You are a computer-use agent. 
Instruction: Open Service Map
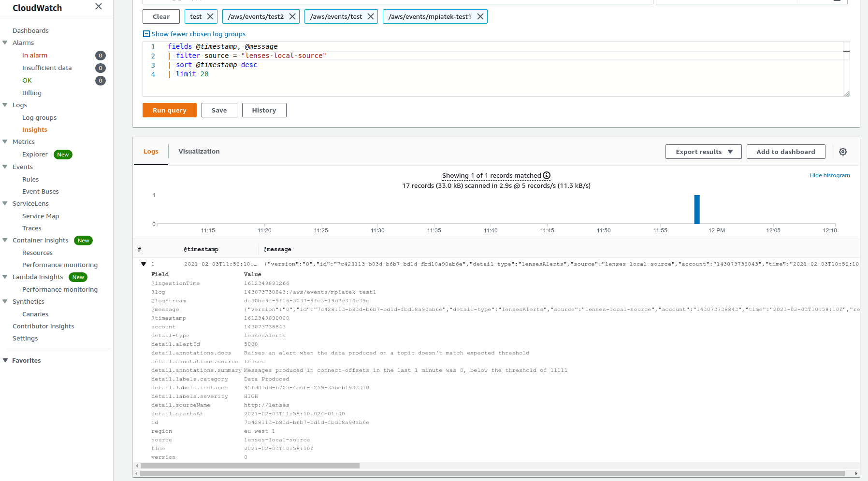41,216
